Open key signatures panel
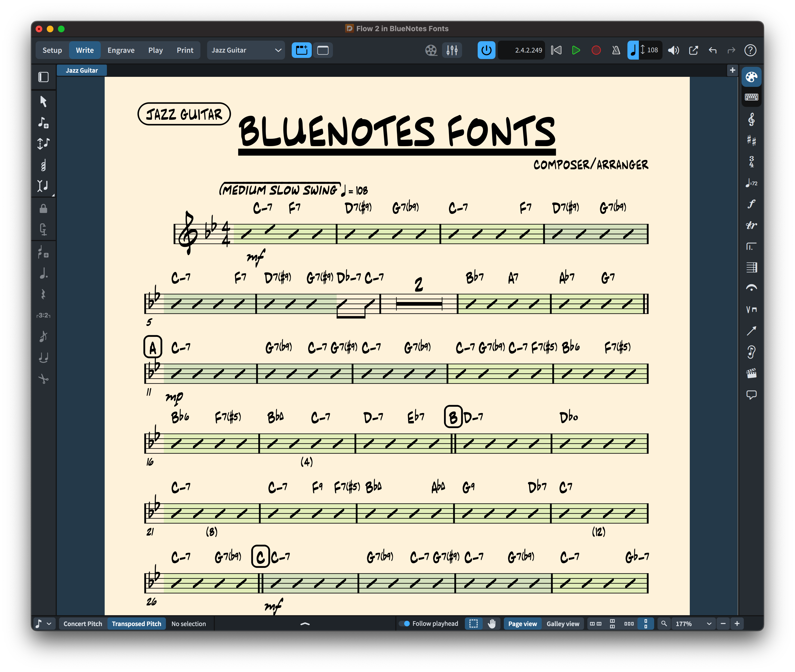 [751, 141]
